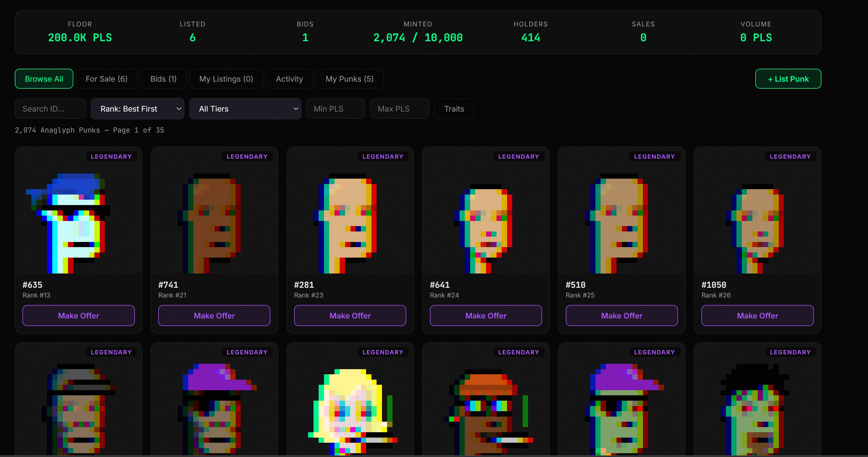Expand the Rank: Best First dropdown

(137, 109)
